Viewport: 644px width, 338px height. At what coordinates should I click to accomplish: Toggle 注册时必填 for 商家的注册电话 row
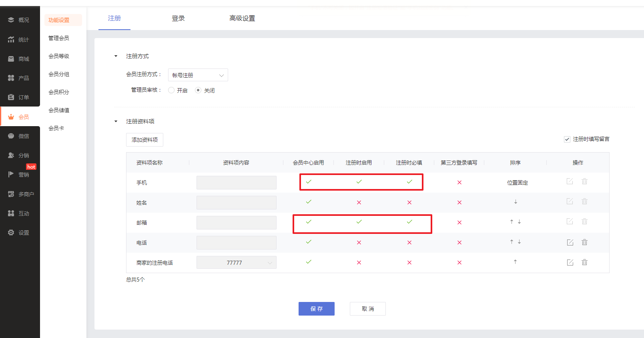(409, 262)
